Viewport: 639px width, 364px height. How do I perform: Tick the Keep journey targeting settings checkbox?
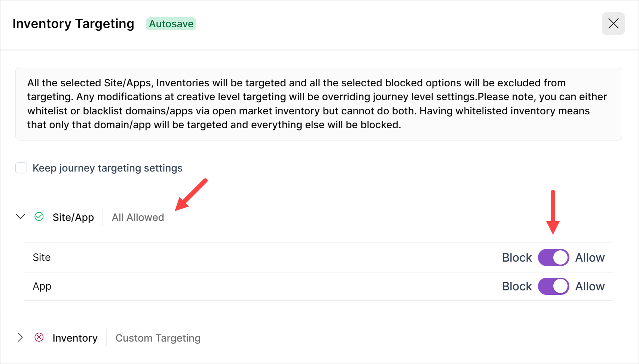[x=21, y=168]
